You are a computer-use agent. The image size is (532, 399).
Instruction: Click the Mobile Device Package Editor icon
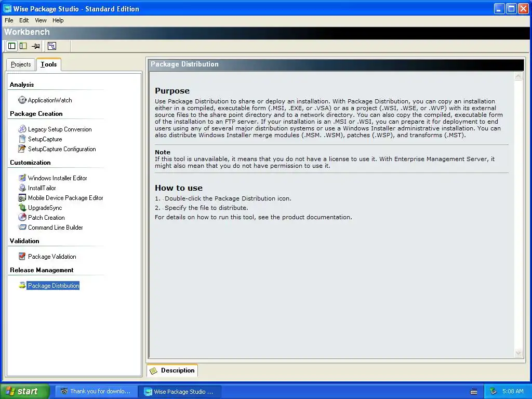coord(22,197)
